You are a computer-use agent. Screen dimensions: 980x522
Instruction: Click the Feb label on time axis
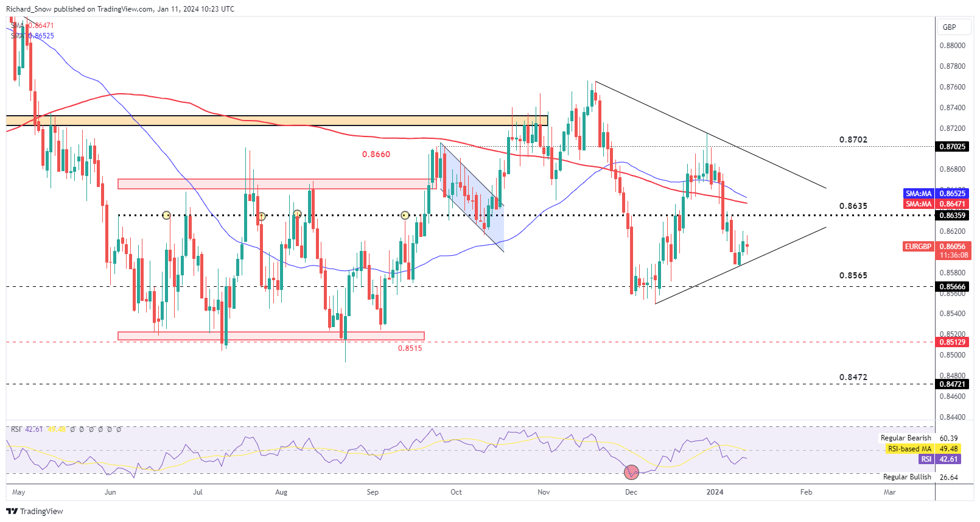pyautogui.click(x=806, y=492)
